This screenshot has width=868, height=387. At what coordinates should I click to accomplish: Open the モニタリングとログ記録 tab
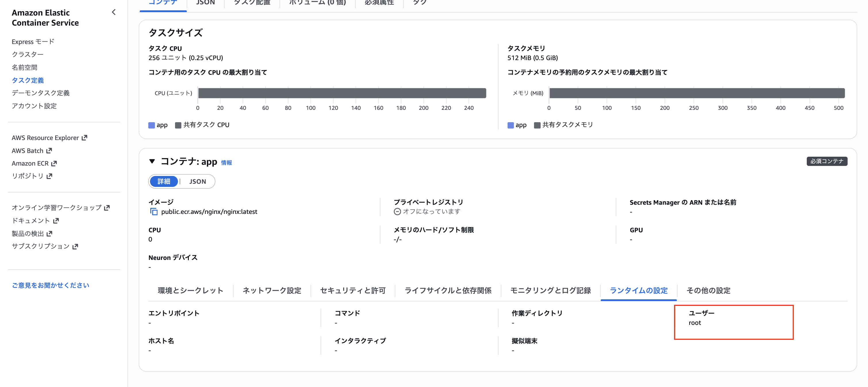551,290
